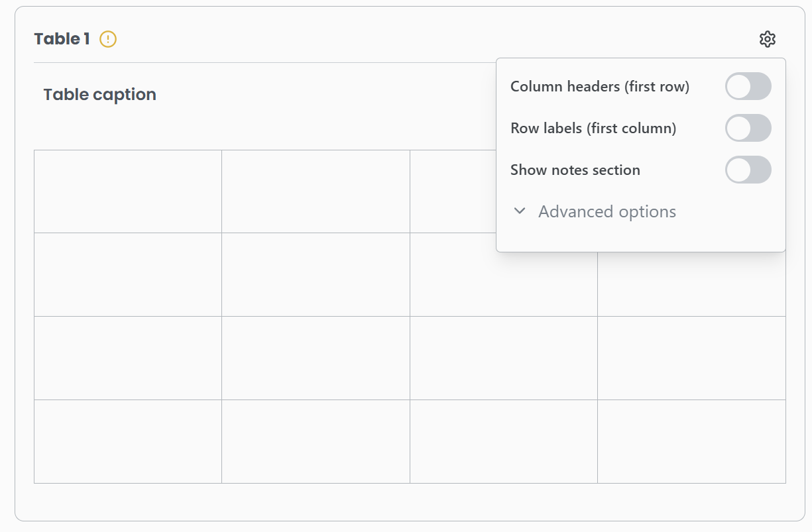The width and height of the screenshot is (812, 532).
Task: Select the first cell in row three
Action: pyautogui.click(x=128, y=358)
